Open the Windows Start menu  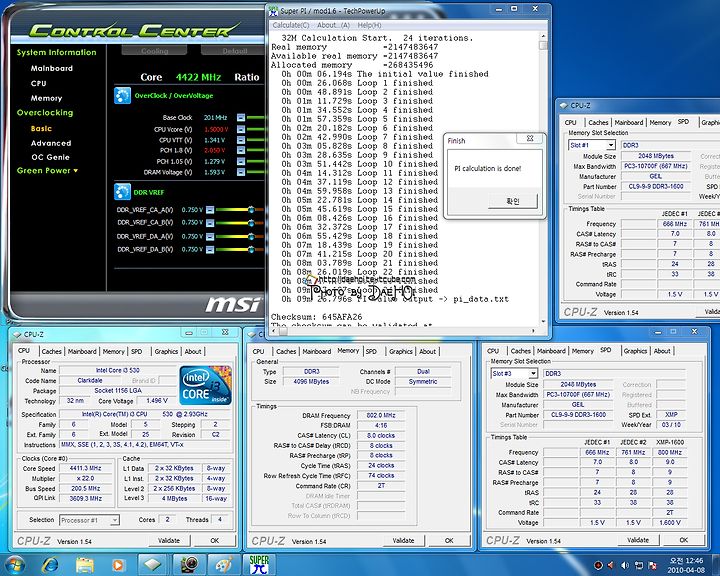pos(14,565)
